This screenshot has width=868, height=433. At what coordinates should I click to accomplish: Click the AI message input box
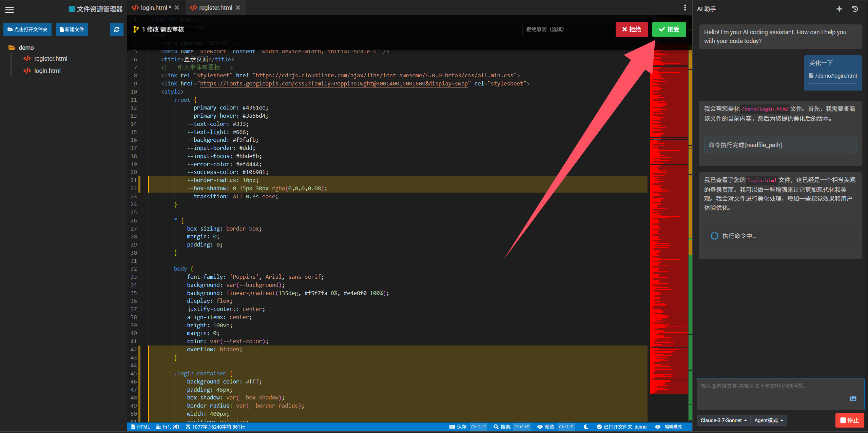click(780, 394)
